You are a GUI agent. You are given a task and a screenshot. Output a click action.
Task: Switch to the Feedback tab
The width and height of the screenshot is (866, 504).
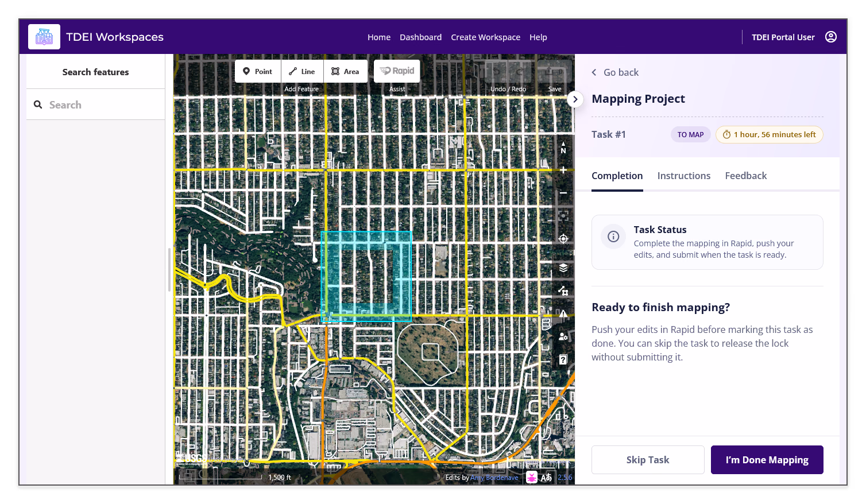(745, 176)
